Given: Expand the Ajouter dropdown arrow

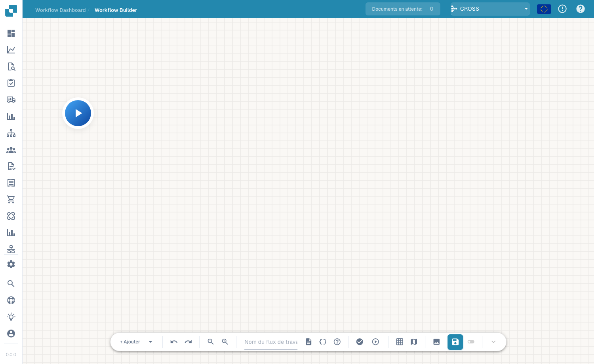Looking at the screenshot, I should click(x=150, y=342).
